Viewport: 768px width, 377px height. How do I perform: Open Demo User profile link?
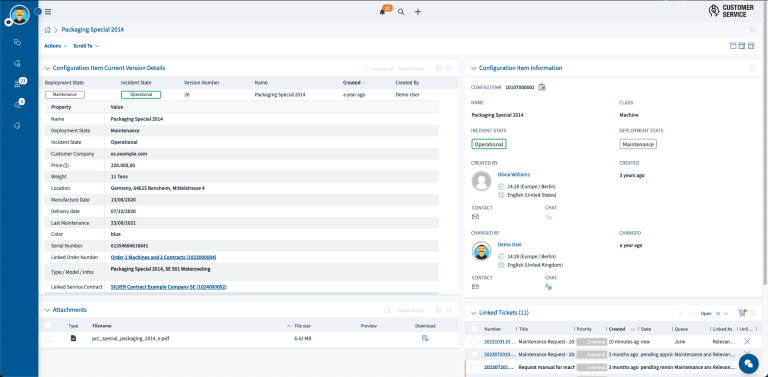510,244
